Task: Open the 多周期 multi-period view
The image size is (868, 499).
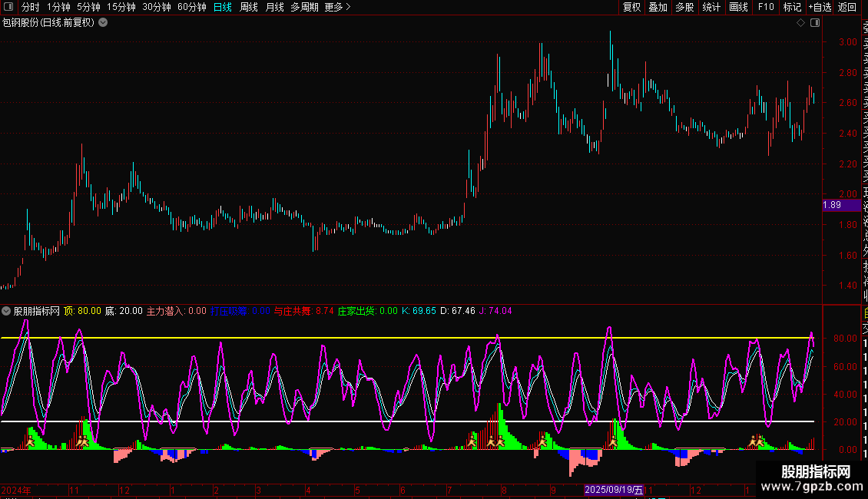Action: [x=304, y=7]
